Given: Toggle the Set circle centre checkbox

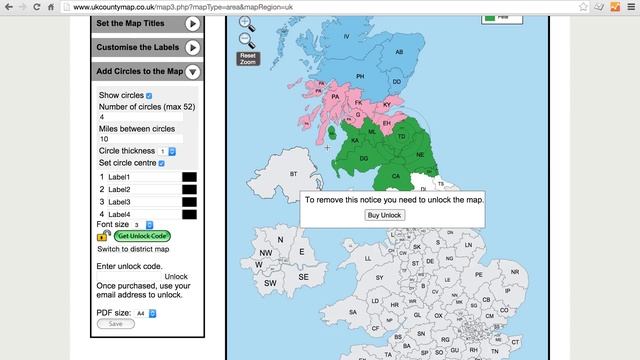Looking at the screenshot, I should click(162, 163).
